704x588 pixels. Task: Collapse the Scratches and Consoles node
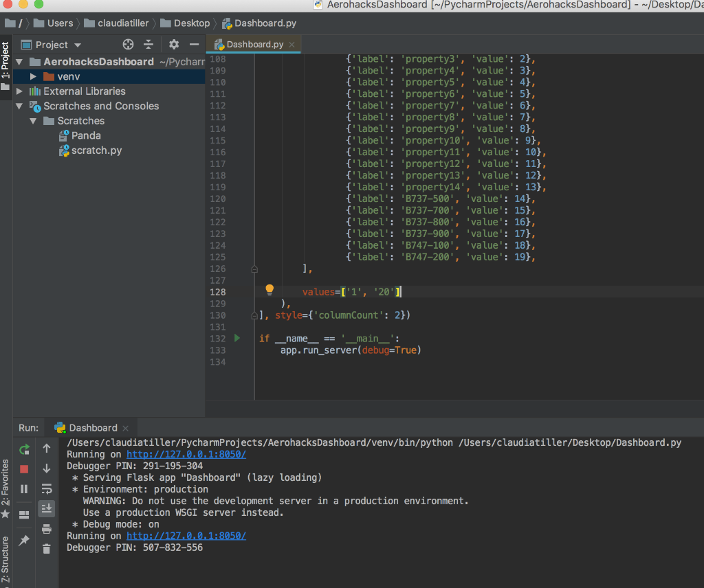pos(19,106)
